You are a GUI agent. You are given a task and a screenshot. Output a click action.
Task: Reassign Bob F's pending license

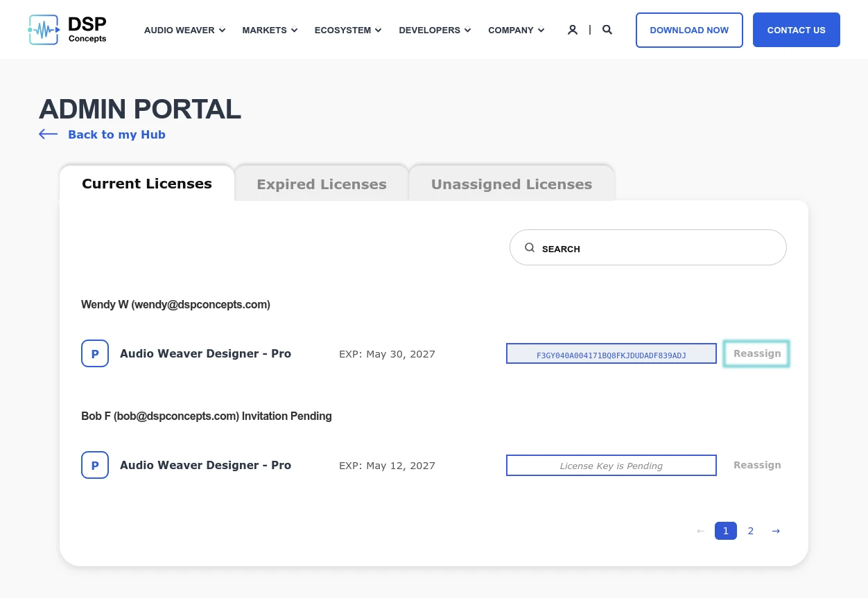click(757, 465)
